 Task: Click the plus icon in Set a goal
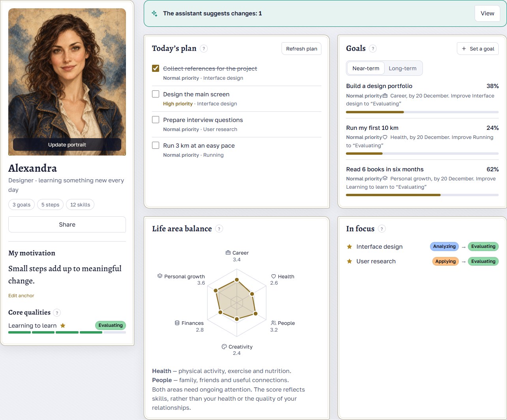pos(464,49)
